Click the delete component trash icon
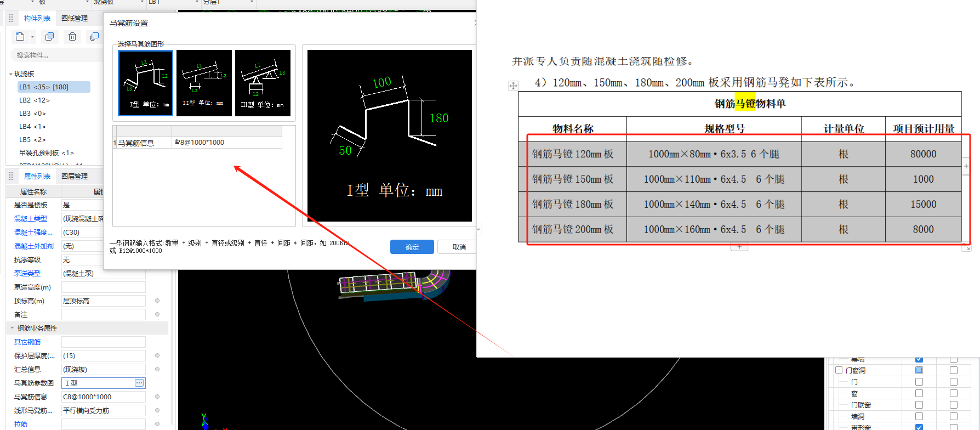Screen dimensions: 980x430 pos(72,37)
